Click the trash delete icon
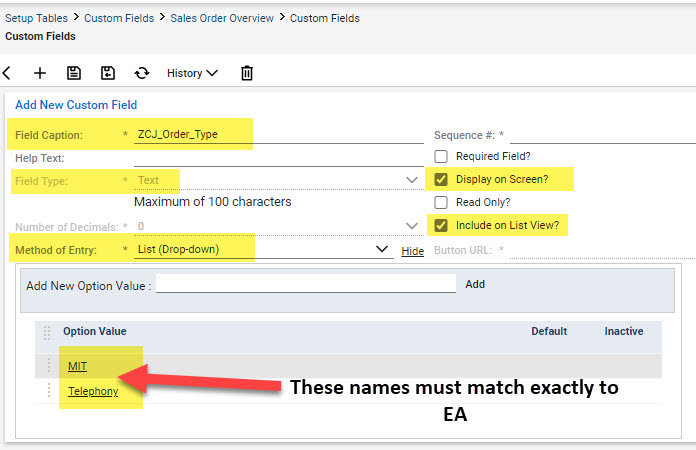Viewport: 696px width, 450px height. (247, 73)
